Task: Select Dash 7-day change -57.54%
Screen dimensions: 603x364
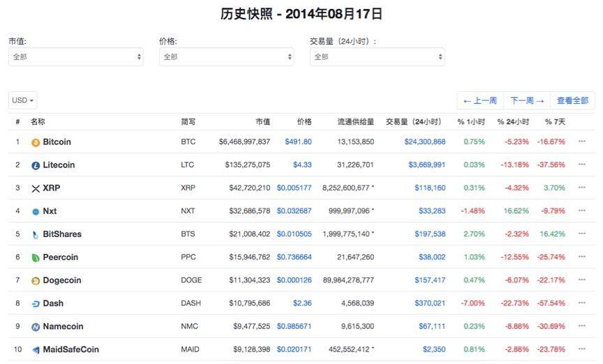Action: pyautogui.click(x=551, y=303)
